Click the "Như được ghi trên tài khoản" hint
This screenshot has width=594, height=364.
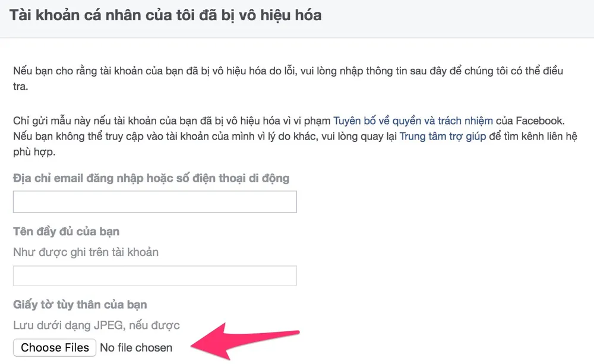point(86,252)
